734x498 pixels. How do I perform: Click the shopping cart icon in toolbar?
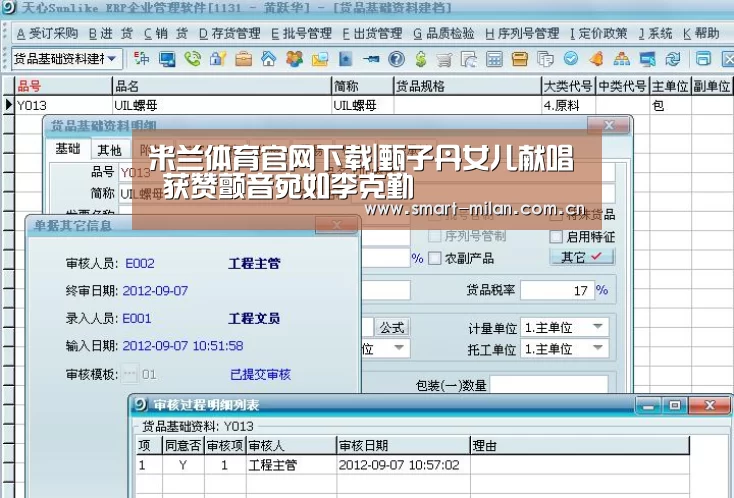pyautogui.click(x=444, y=59)
